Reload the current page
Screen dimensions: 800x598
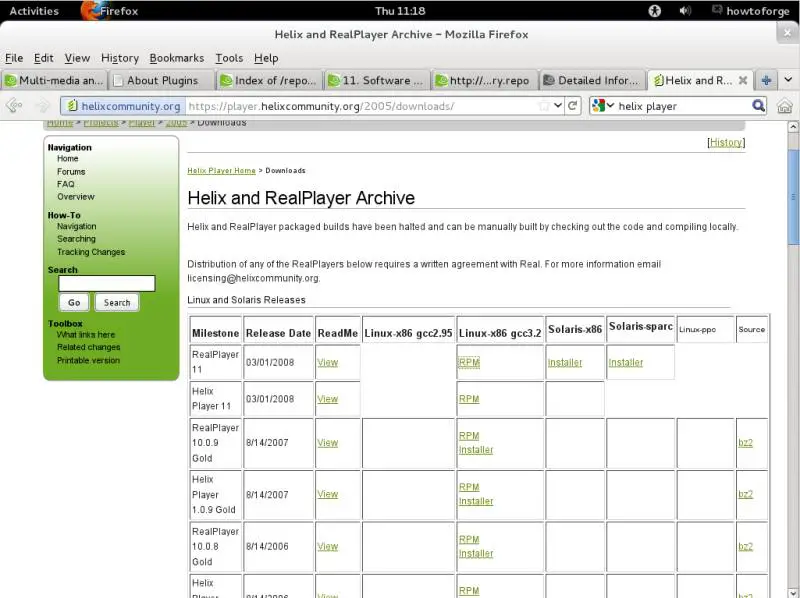point(572,106)
